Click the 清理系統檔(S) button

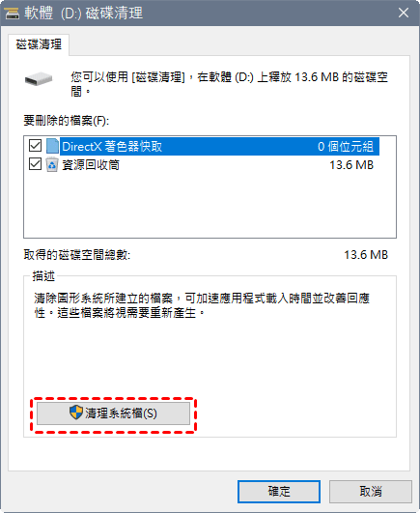(x=113, y=413)
